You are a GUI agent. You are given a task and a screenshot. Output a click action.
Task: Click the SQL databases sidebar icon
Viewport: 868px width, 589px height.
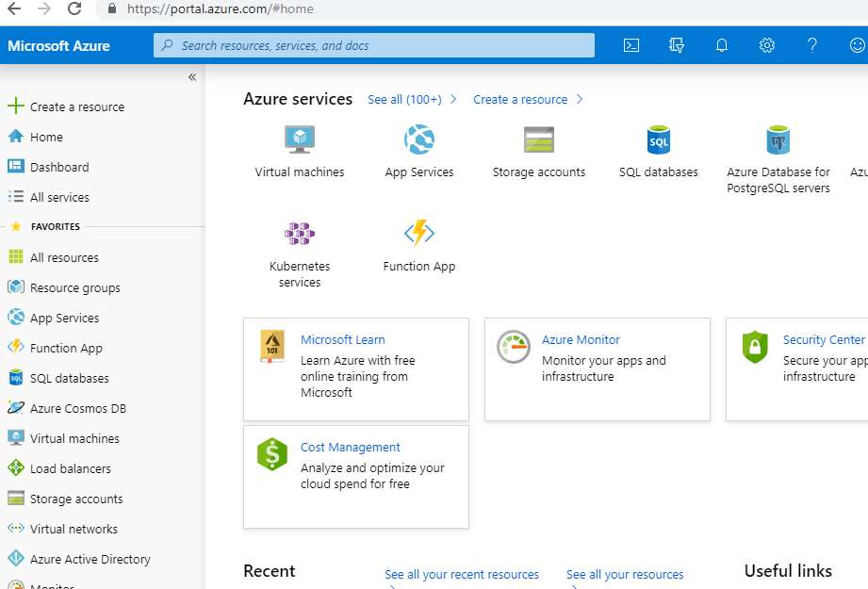click(x=16, y=378)
